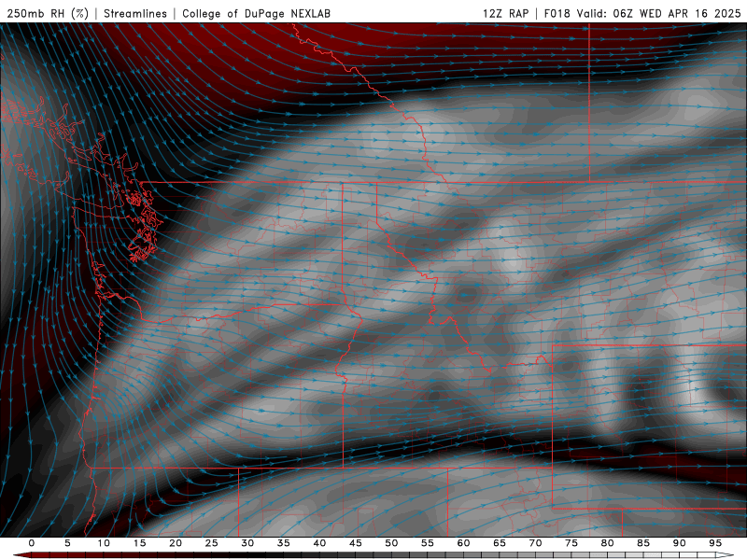
Task: Click the "0" value on color scale
Action: (32, 543)
